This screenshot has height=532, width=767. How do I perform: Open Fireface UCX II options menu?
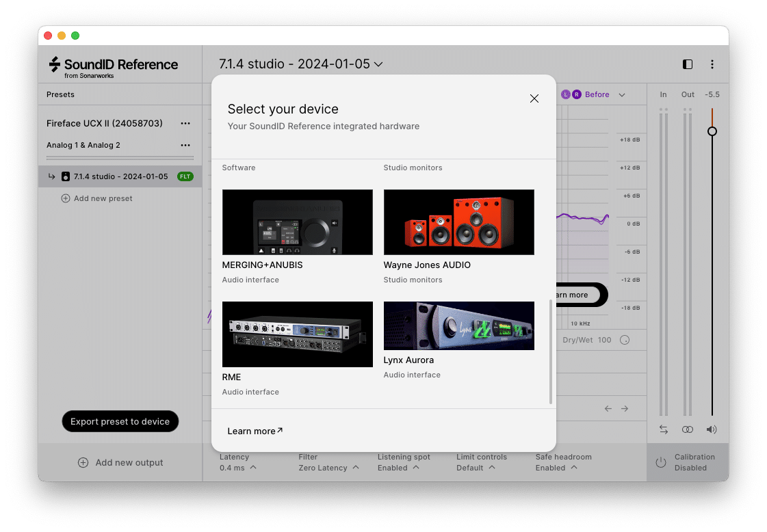(185, 123)
